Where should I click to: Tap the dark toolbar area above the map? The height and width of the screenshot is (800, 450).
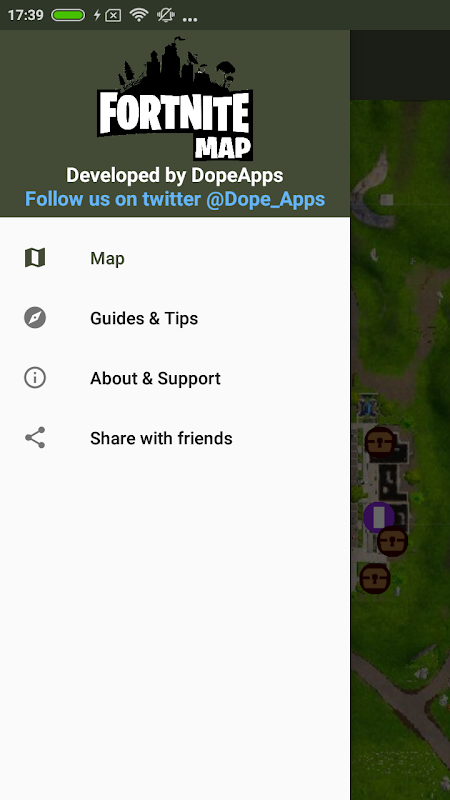(400, 65)
